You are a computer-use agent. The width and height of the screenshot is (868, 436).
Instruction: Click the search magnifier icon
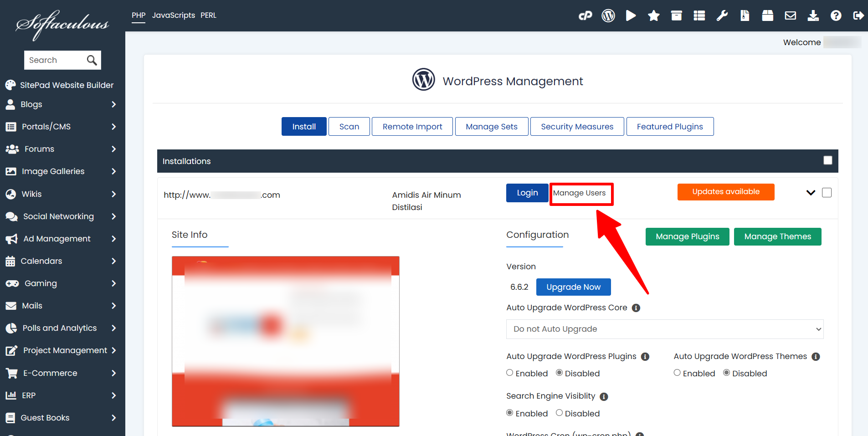click(92, 60)
